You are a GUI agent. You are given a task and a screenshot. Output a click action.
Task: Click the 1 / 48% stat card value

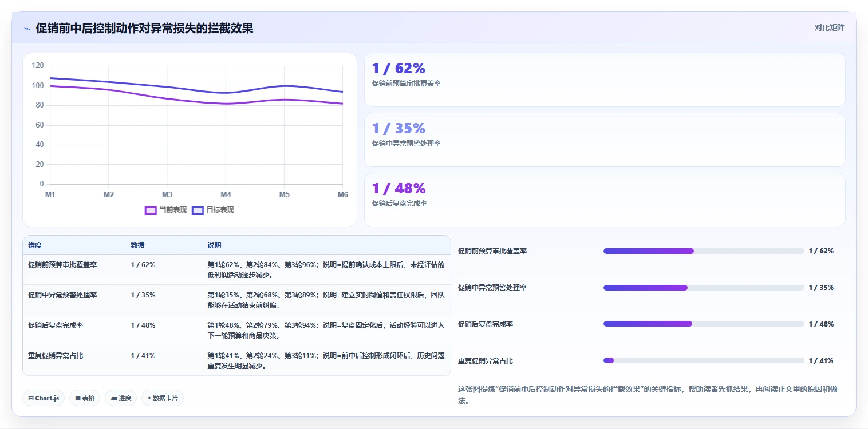coord(399,188)
